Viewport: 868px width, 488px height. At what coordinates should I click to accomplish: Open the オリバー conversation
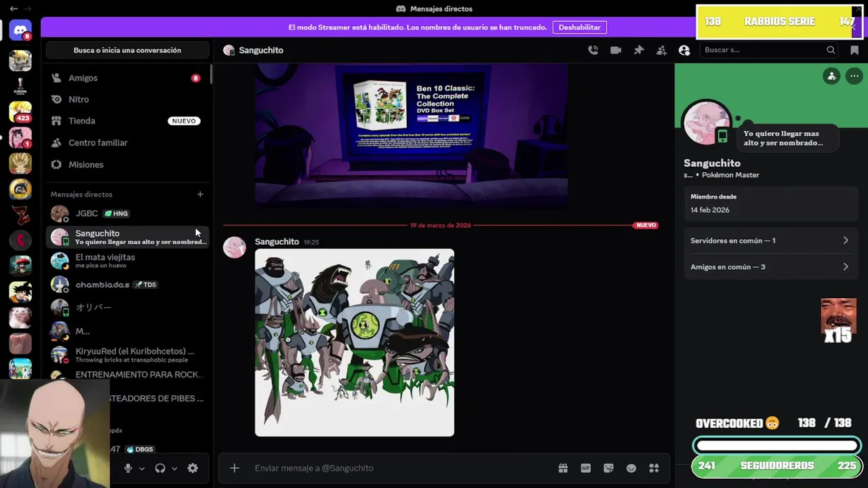point(127,308)
